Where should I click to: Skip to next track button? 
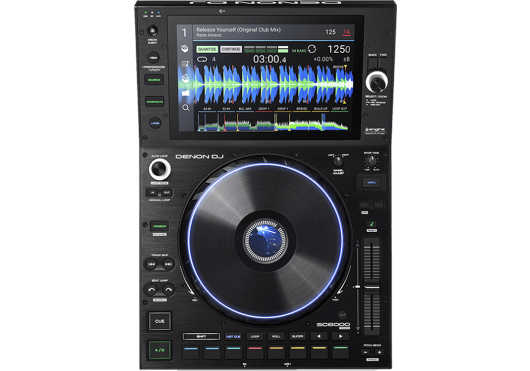[168, 264]
